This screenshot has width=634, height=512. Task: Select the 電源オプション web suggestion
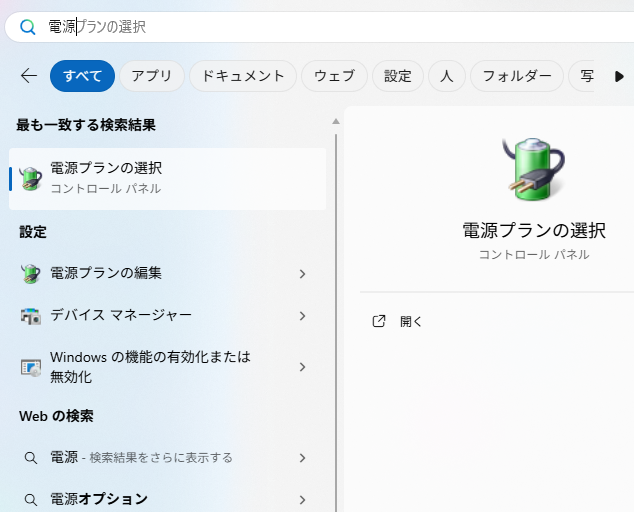pos(167,499)
